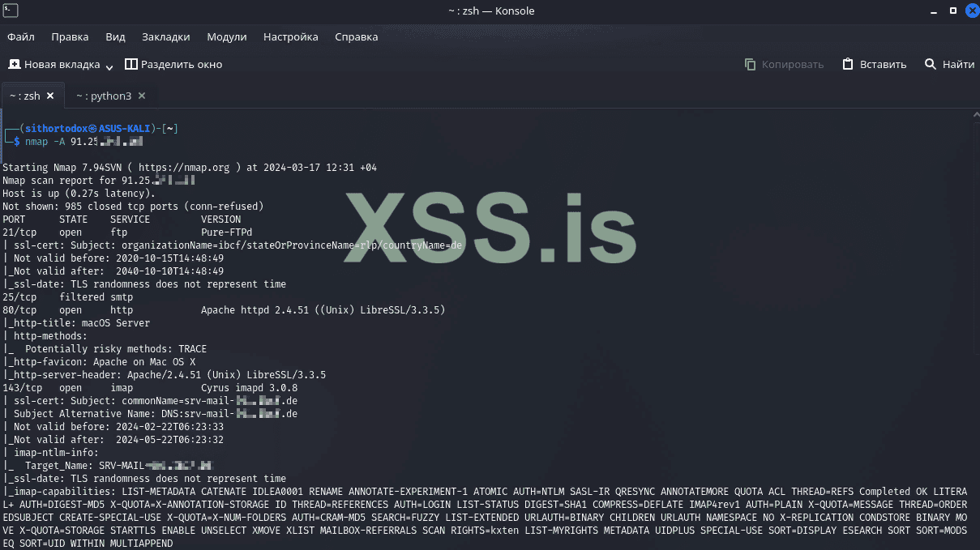Click '_http-title: macOS Server' line

pos(76,323)
